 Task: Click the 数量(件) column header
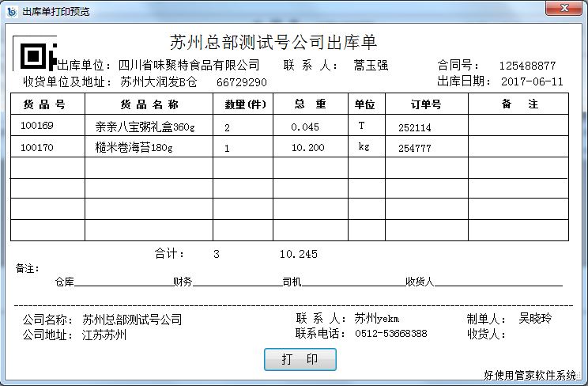coord(243,104)
